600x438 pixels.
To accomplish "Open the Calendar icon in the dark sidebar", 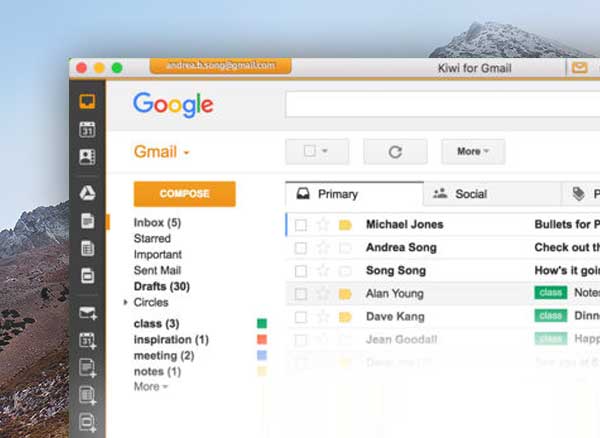I will coord(87,129).
